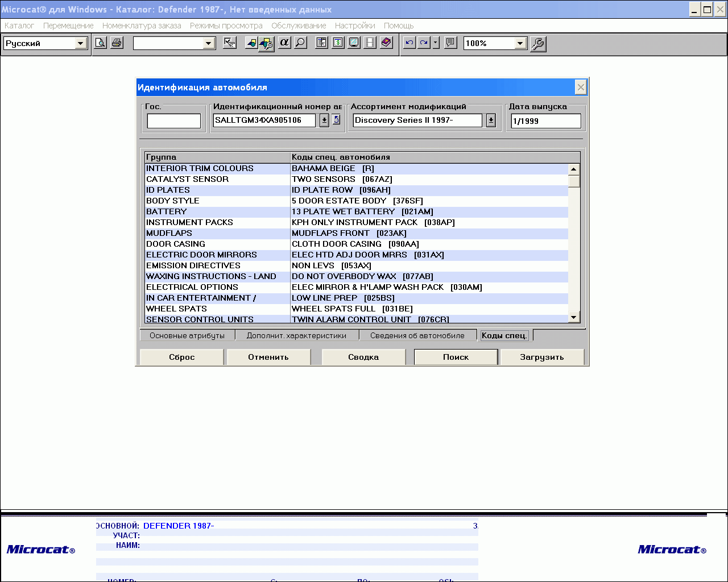The width and height of the screenshot is (728, 582).
Task: Click the undo arrow icon
Action: tap(409, 43)
